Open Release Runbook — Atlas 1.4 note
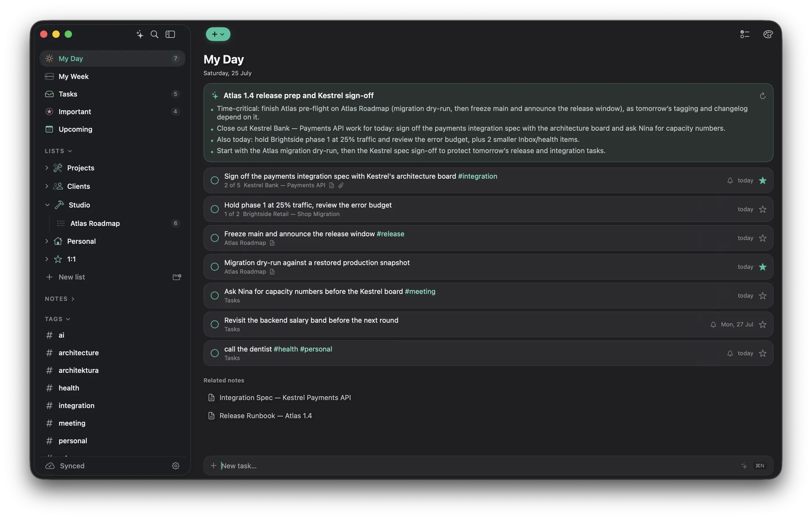 [265, 416]
